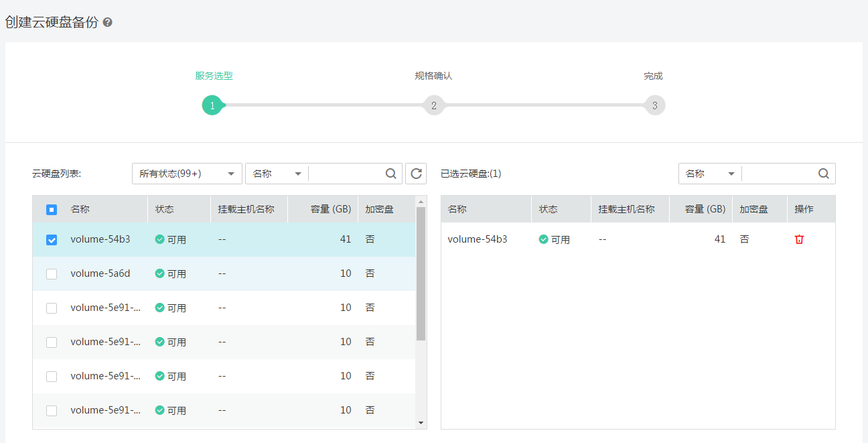Uncheck the checkbox for volume-54b3
Screen dimensions: 868x443
52,239
